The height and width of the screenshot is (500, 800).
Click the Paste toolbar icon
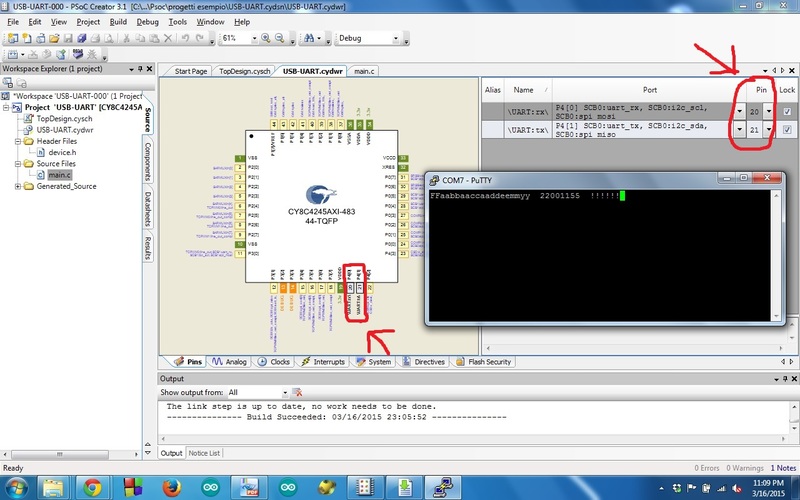[x=154, y=38]
